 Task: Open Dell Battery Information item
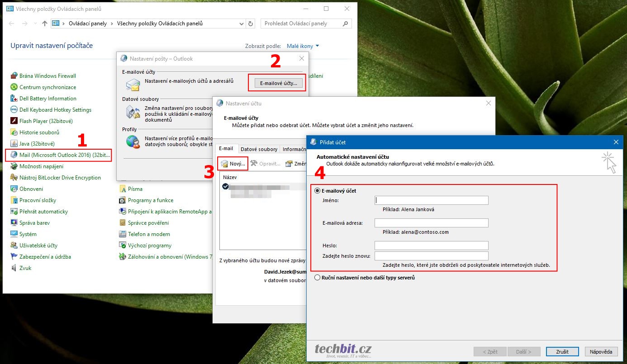[47, 99]
